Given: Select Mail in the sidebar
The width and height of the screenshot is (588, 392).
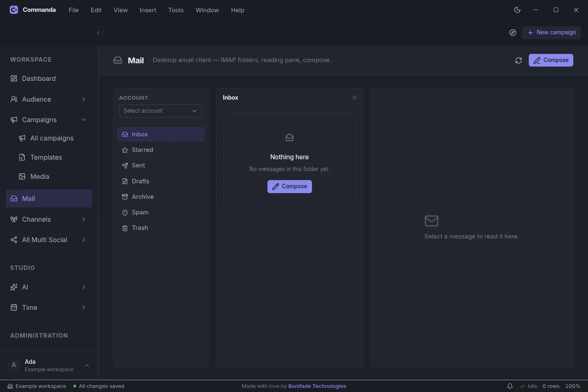Looking at the screenshot, I should click(x=49, y=198).
